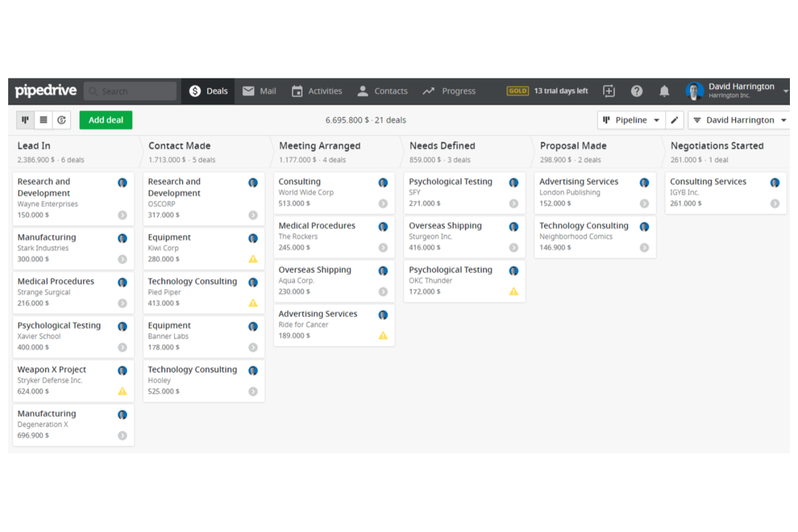798x532 pixels.
Task: Expand the David Harrington filter dropdown
Action: click(738, 120)
